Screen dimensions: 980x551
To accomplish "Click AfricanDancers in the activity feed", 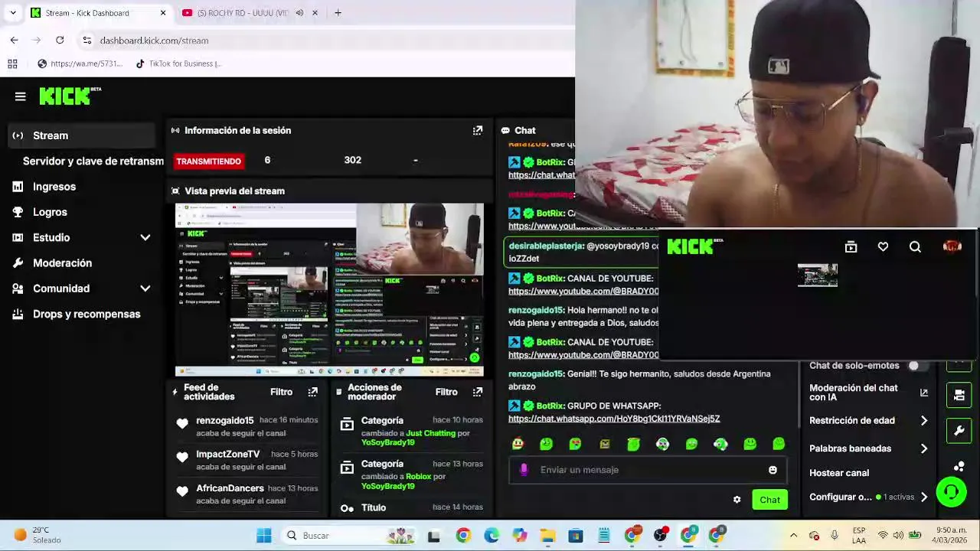I will point(230,488).
